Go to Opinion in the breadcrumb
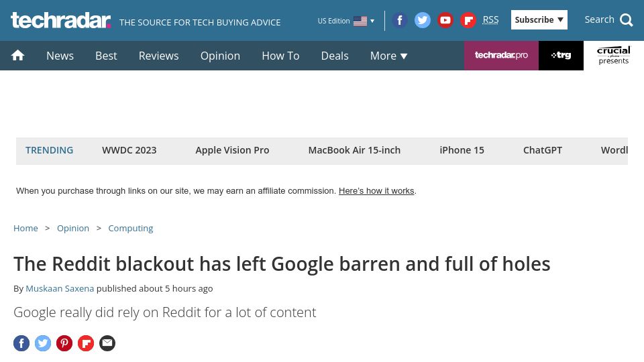Viewport: 644px width, 362px height. 72,228
